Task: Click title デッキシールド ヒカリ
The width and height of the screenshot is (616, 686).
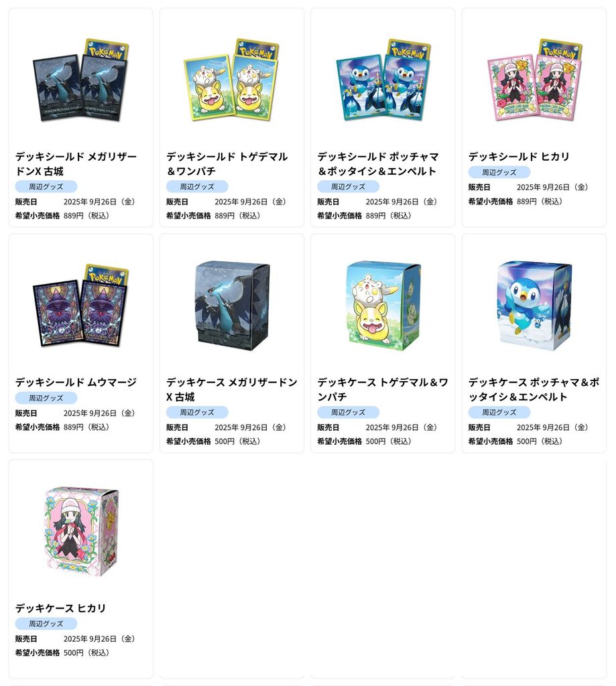Action: [x=519, y=156]
